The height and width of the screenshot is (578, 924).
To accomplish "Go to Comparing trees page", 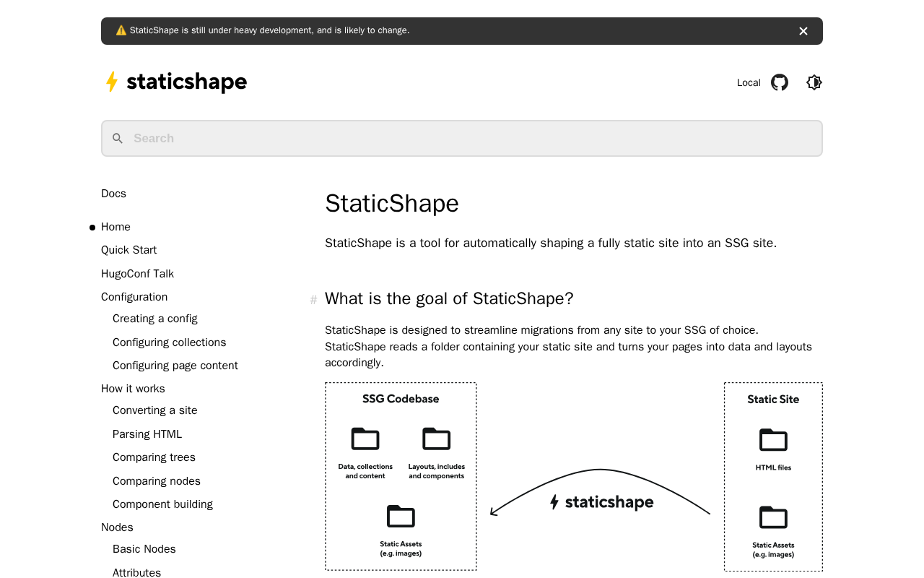I will [x=154, y=457].
